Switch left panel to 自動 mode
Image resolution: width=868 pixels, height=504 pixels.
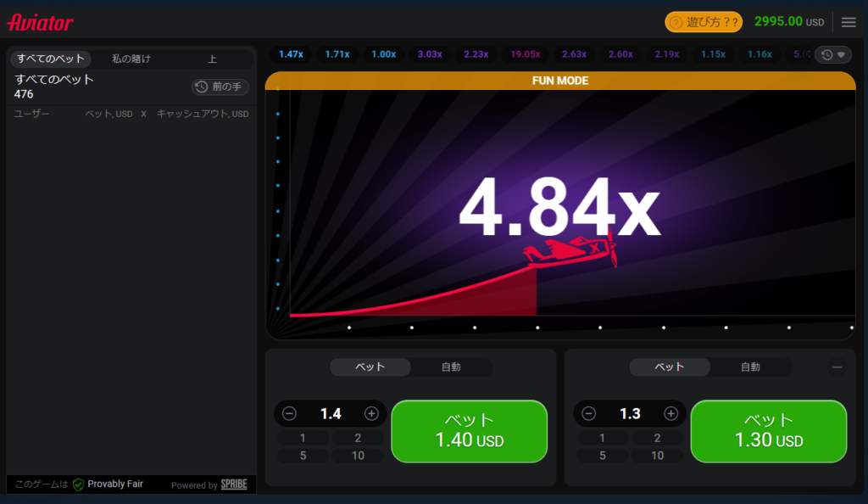451,367
